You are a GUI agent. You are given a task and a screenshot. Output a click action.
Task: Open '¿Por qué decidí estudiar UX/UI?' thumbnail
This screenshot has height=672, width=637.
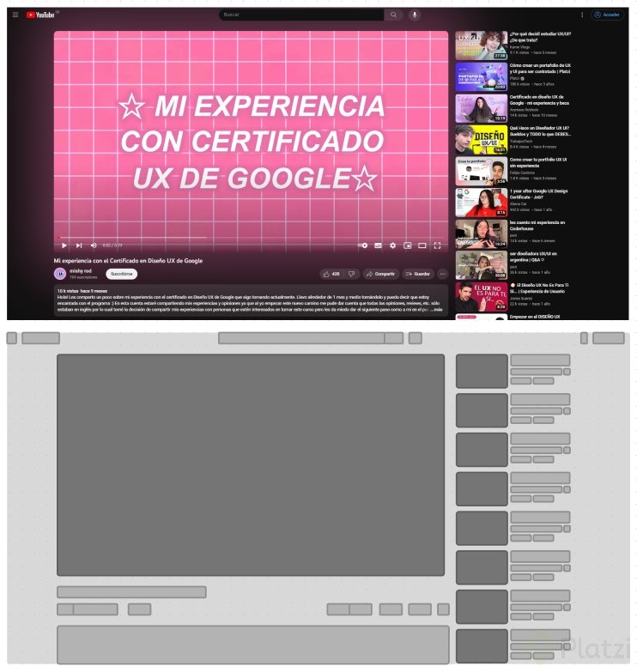[482, 45]
